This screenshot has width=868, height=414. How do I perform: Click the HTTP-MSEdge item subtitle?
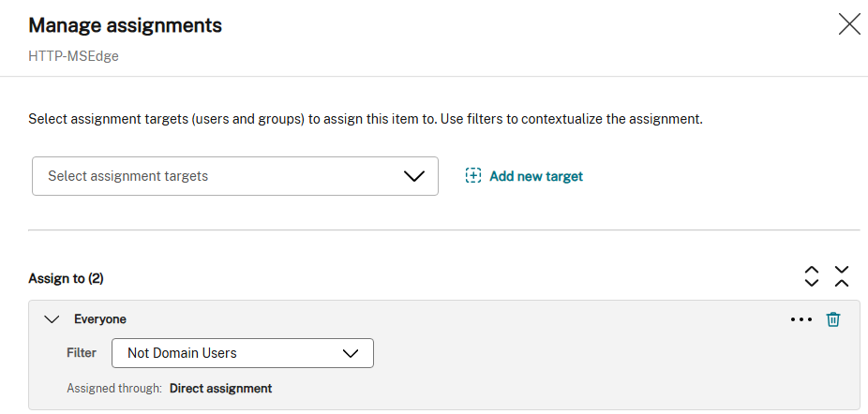(x=73, y=56)
